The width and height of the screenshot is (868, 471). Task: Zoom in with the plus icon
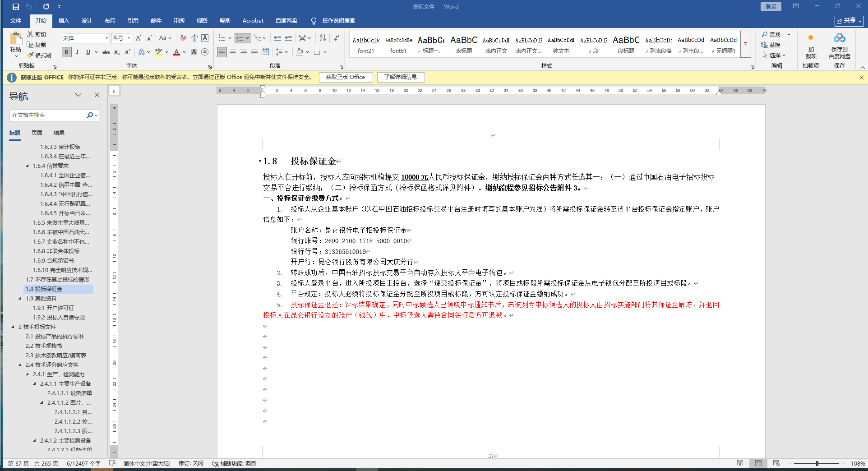point(843,463)
